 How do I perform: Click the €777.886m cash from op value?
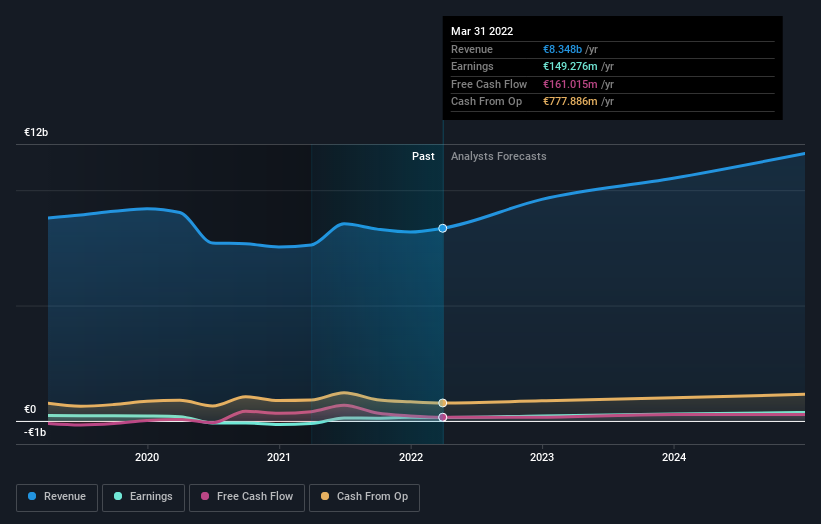(x=570, y=102)
